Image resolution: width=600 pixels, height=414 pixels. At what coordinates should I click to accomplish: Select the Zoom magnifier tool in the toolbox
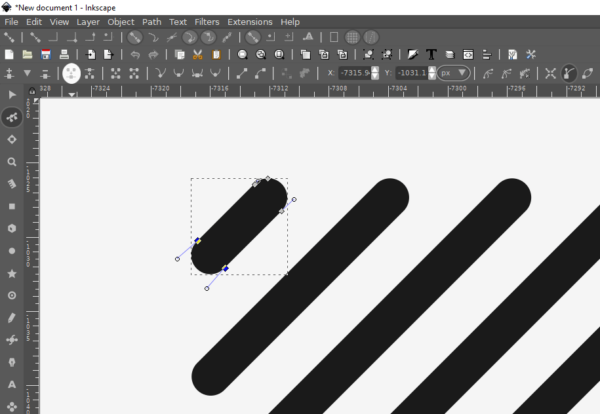point(12,161)
